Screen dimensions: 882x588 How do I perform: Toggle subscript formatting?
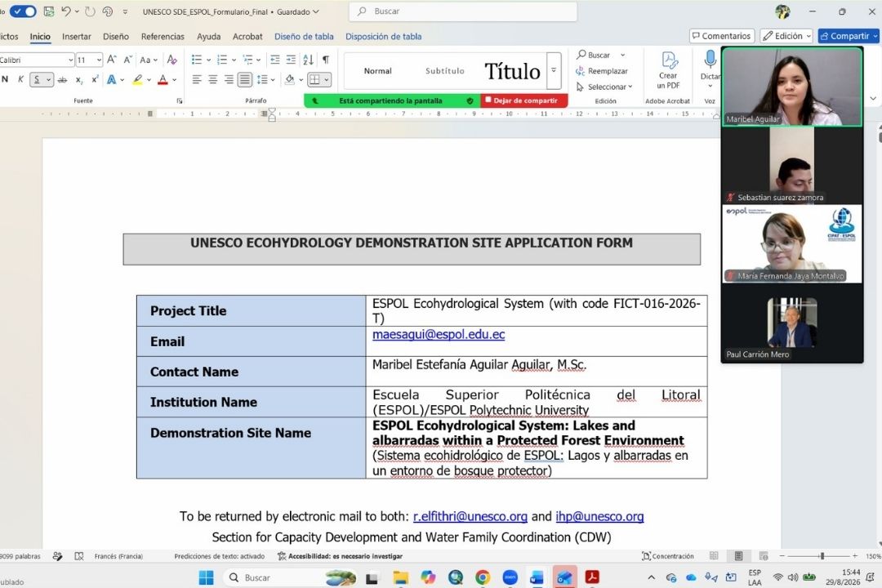[x=78, y=79]
